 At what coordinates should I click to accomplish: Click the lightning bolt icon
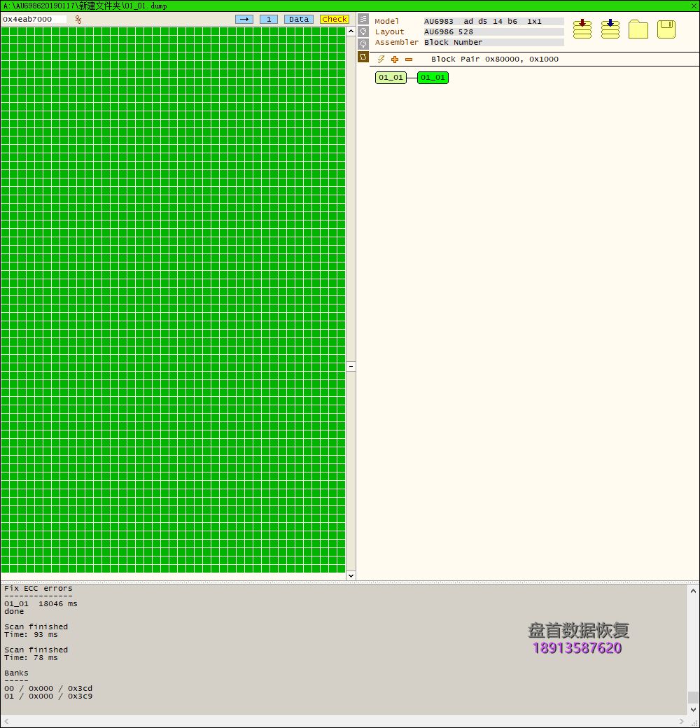tap(381, 59)
